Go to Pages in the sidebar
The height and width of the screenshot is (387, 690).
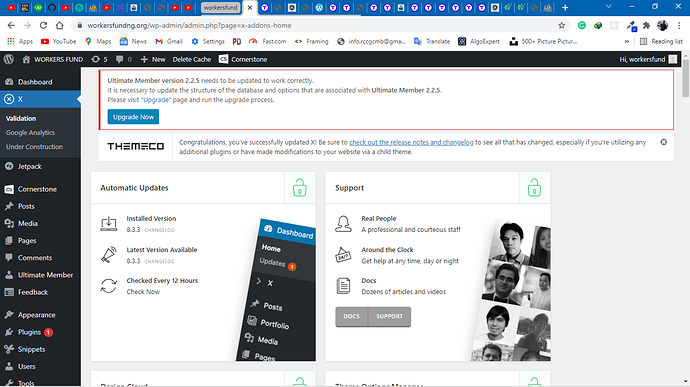pos(40,240)
